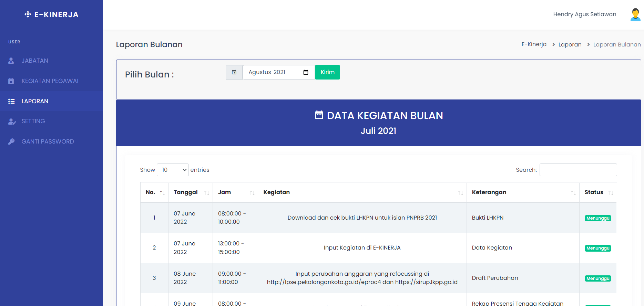Sort table by Kegiatan column arrows

coord(461,193)
